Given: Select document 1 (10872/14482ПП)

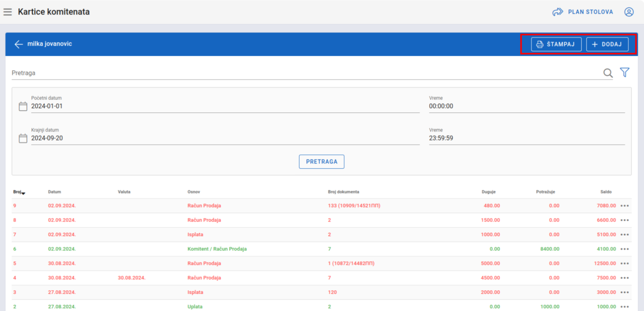Looking at the screenshot, I should [x=351, y=263].
